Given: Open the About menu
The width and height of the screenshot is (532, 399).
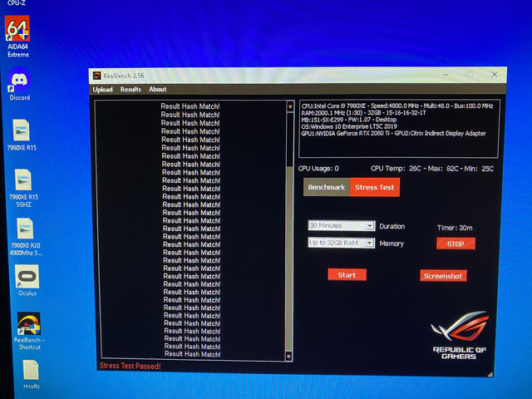Looking at the screenshot, I should [x=158, y=89].
